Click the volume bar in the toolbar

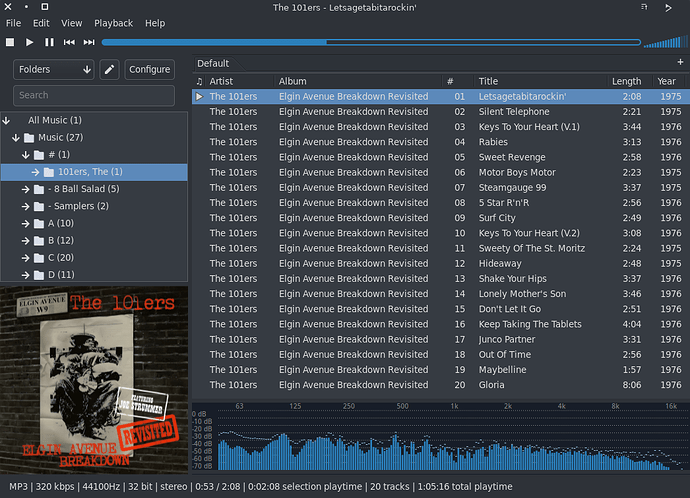point(664,42)
